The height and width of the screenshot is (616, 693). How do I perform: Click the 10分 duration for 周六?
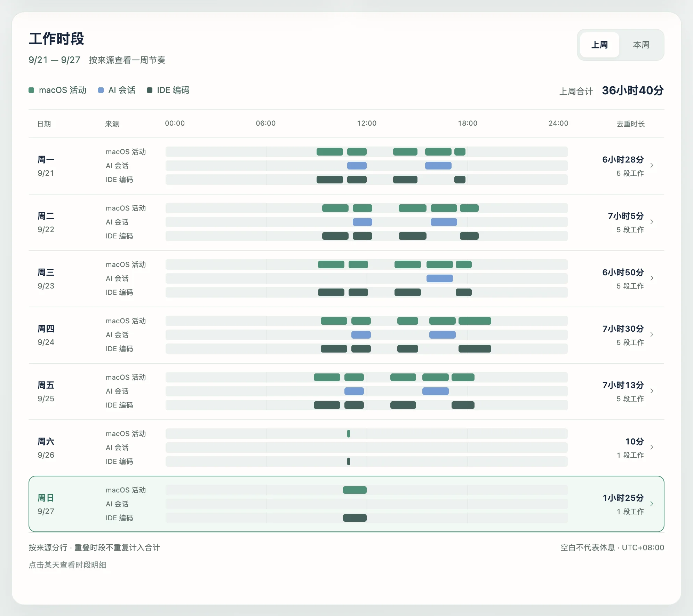click(635, 442)
